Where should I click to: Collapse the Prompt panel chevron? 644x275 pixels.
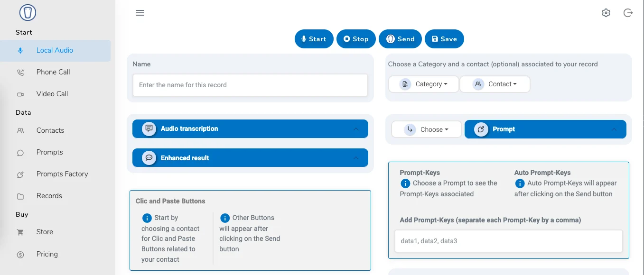[x=614, y=129]
